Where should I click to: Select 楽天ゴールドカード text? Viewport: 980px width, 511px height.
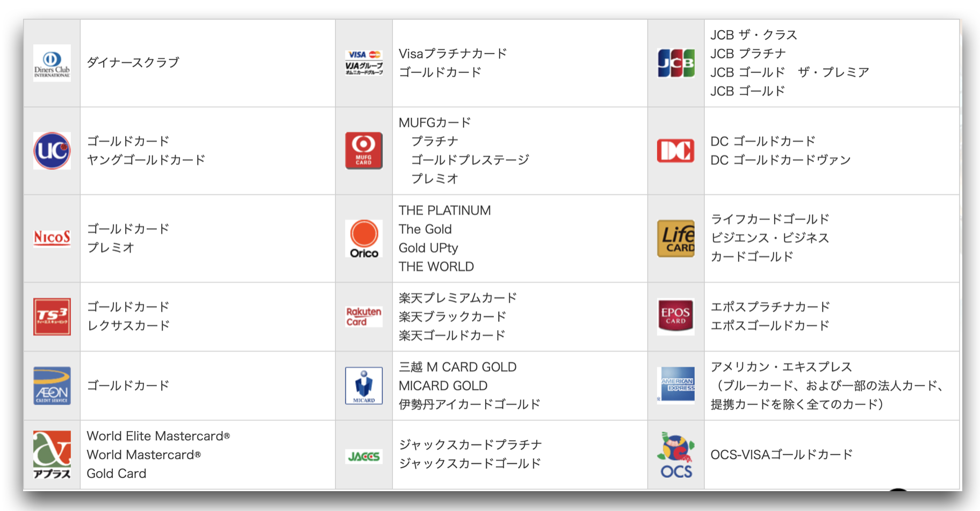(452, 335)
